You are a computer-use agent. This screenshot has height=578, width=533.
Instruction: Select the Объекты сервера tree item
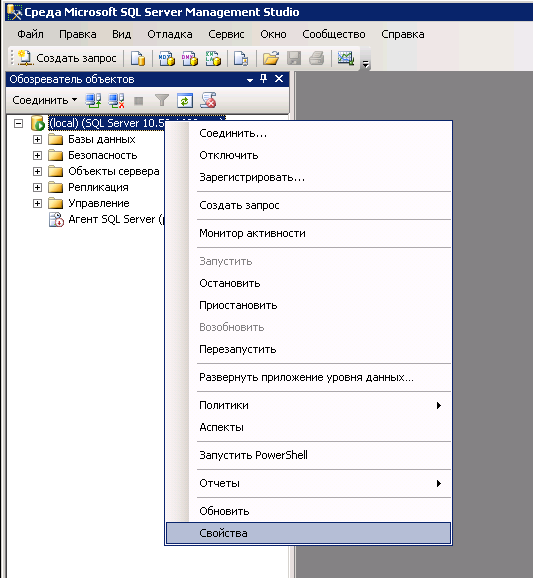pyautogui.click(x=114, y=171)
